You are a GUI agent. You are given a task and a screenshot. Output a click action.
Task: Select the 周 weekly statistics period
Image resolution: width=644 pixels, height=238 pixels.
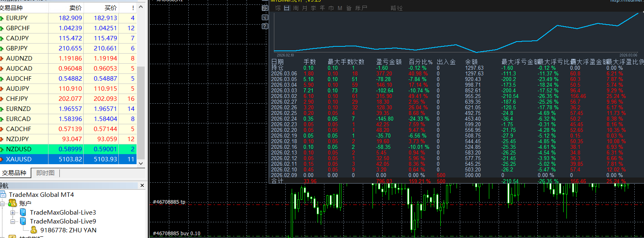(296, 8)
